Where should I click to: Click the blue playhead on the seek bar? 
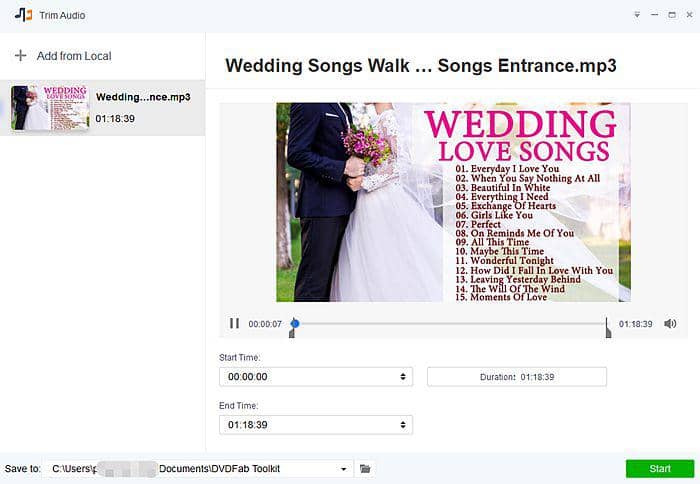295,323
